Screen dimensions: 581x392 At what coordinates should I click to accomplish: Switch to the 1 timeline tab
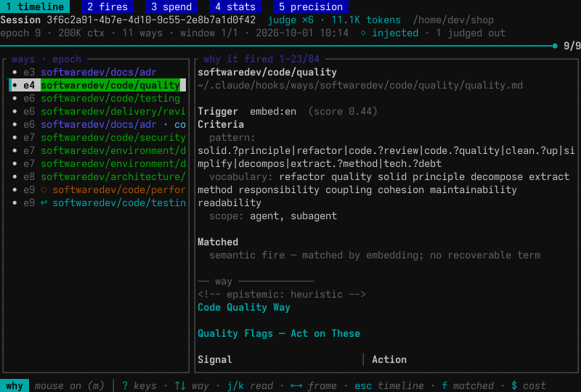(35, 7)
